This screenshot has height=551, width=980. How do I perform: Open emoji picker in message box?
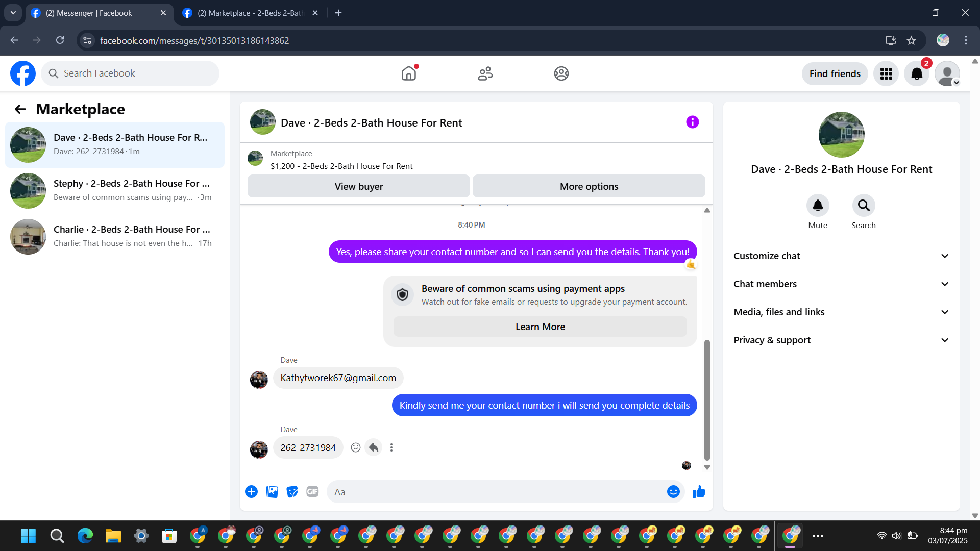pos(673,492)
